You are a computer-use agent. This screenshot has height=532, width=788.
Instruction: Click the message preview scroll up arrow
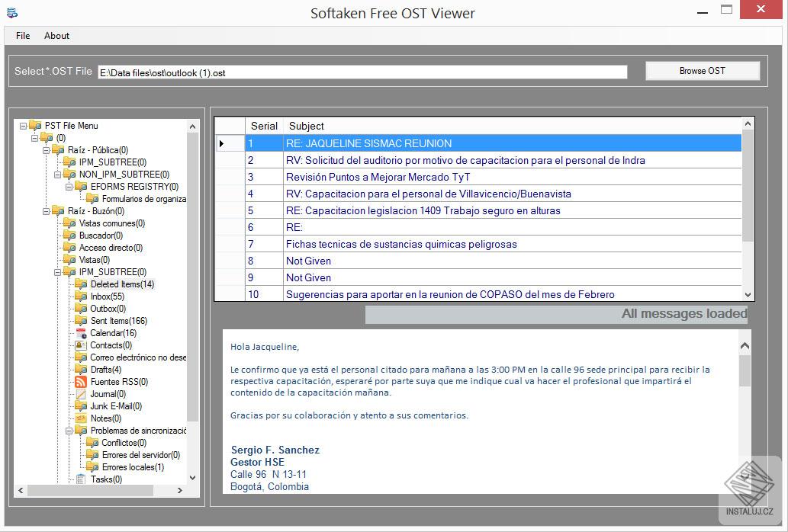[x=745, y=346]
